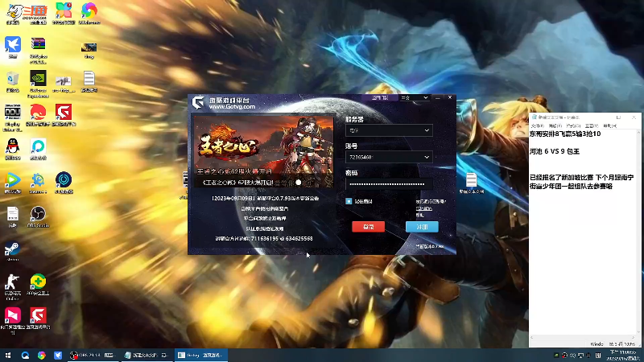Open the Windows Start menu
The height and width of the screenshot is (362, 644).
8,355
